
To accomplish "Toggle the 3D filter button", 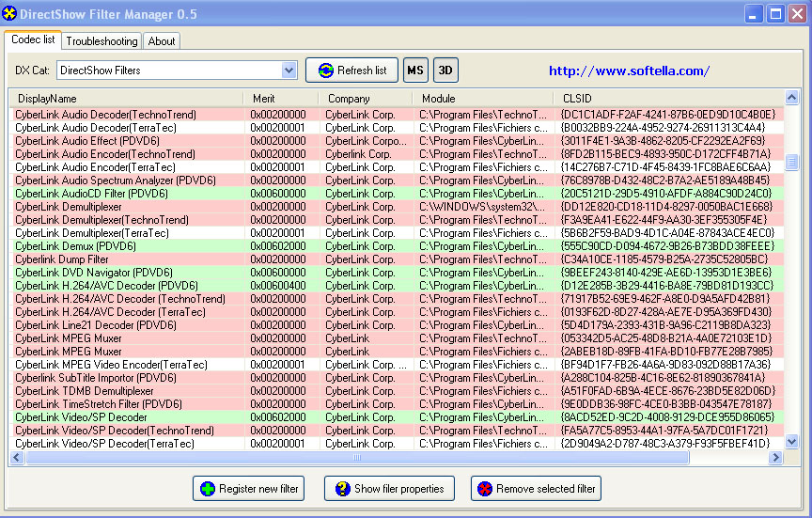I will [x=445, y=70].
